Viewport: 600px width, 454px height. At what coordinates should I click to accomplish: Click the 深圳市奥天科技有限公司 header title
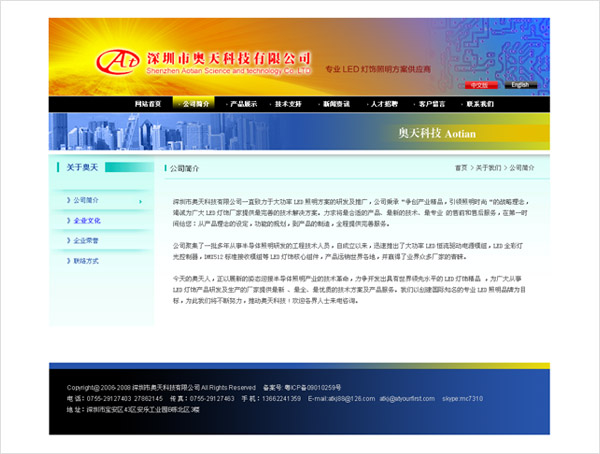coord(228,58)
